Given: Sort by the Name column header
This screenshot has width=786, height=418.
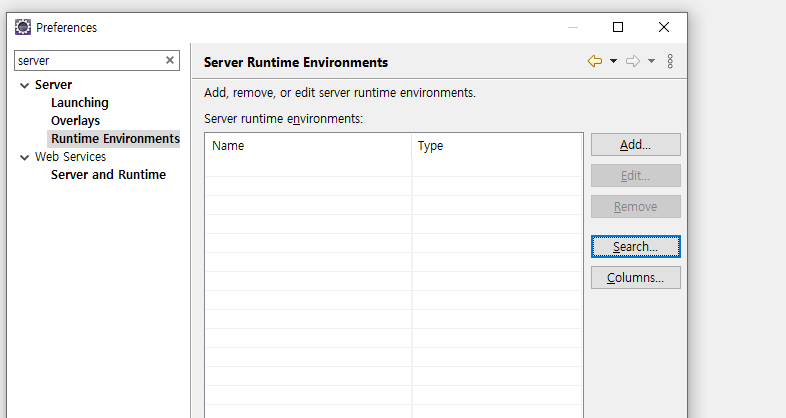Looking at the screenshot, I should click(x=308, y=146).
